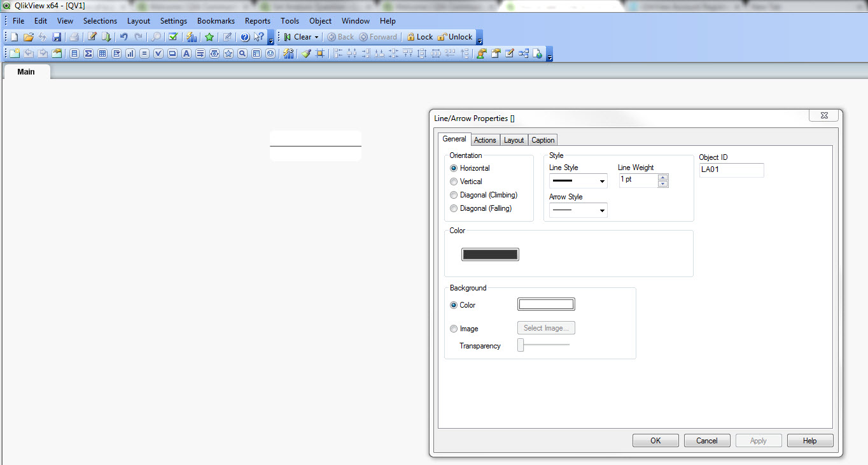Click the Undo arrow icon
This screenshot has height=465, width=868.
point(124,37)
